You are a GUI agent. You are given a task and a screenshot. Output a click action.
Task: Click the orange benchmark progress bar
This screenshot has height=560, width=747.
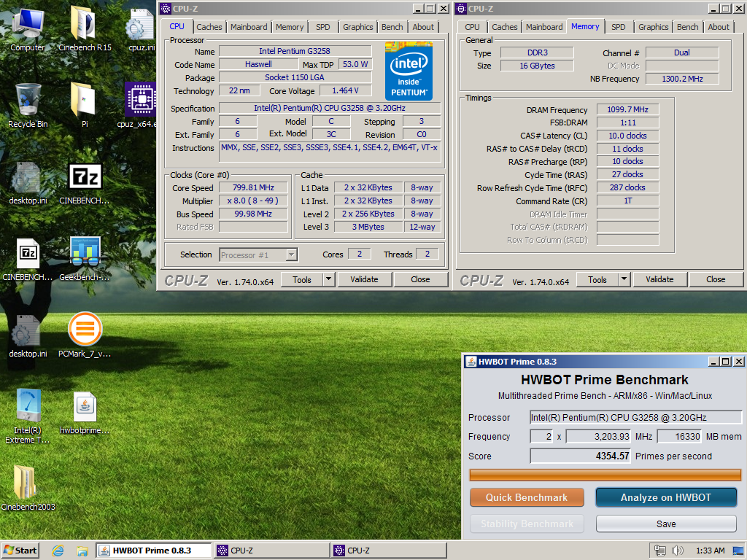coord(605,475)
